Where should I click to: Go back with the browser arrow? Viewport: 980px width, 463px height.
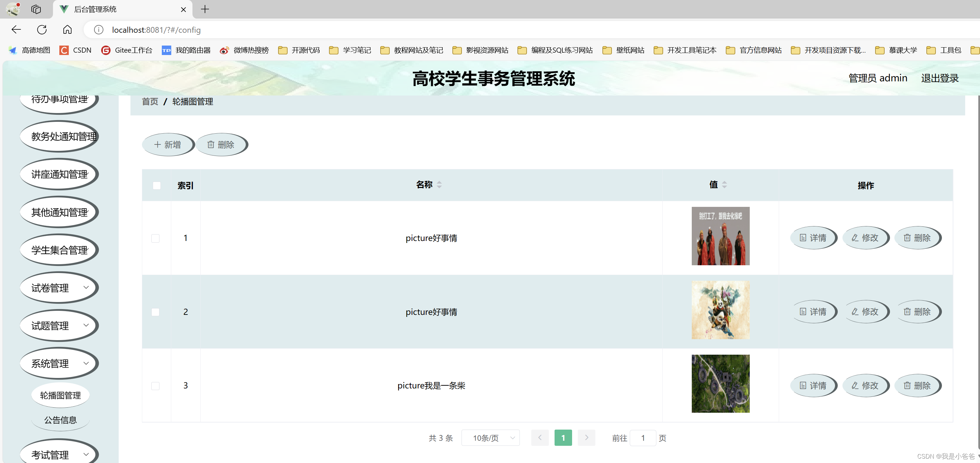click(16, 30)
